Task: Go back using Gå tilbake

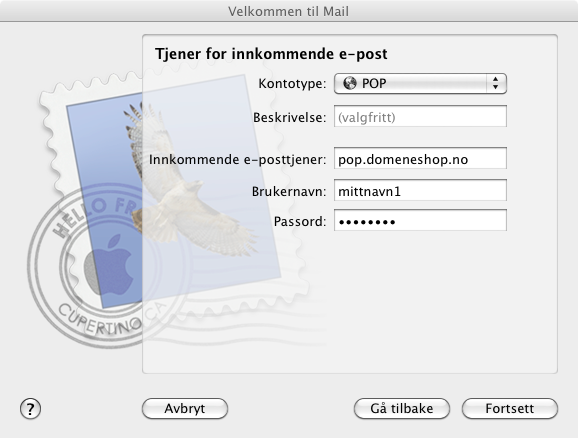Action: point(401,409)
